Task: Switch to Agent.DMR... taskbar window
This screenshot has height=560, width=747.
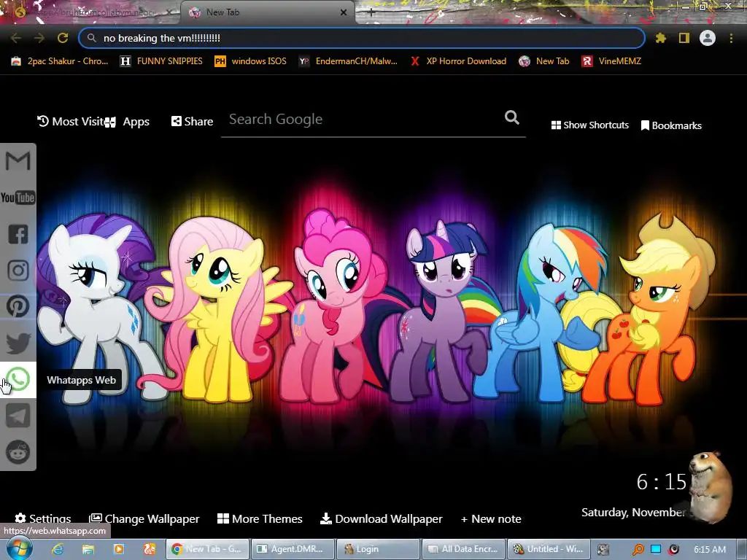Action: click(x=292, y=549)
